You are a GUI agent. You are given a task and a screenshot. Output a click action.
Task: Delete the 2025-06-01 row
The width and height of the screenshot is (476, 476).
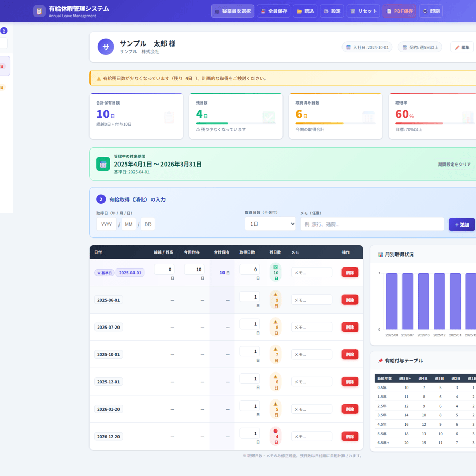pos(350,300)
